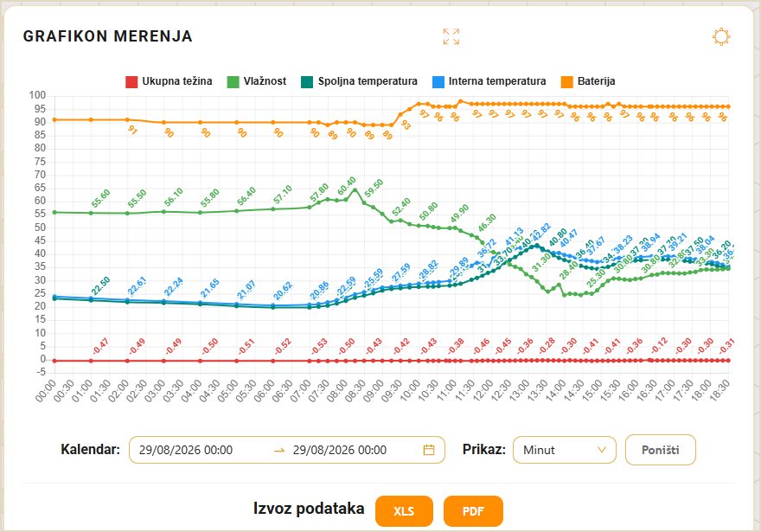Click the start date 29/08/2026 field
This screenshot has height=532, width=761.
click(x=186, y=450)
